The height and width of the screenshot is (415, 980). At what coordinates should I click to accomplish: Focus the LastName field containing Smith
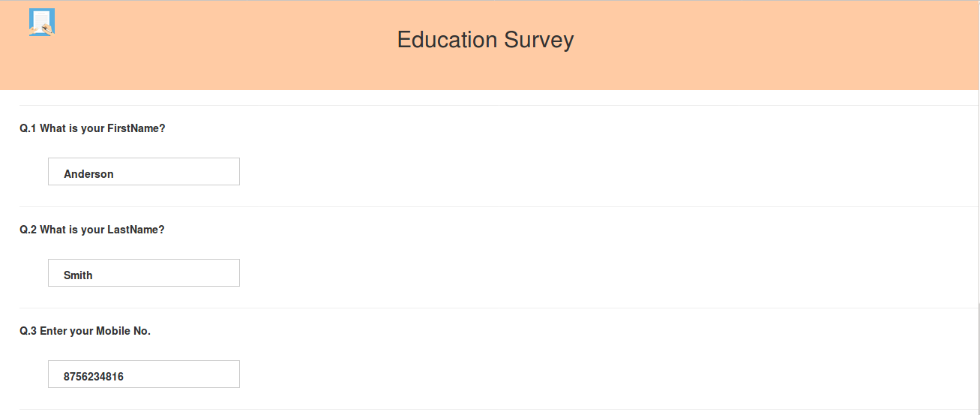click(144, 273)
